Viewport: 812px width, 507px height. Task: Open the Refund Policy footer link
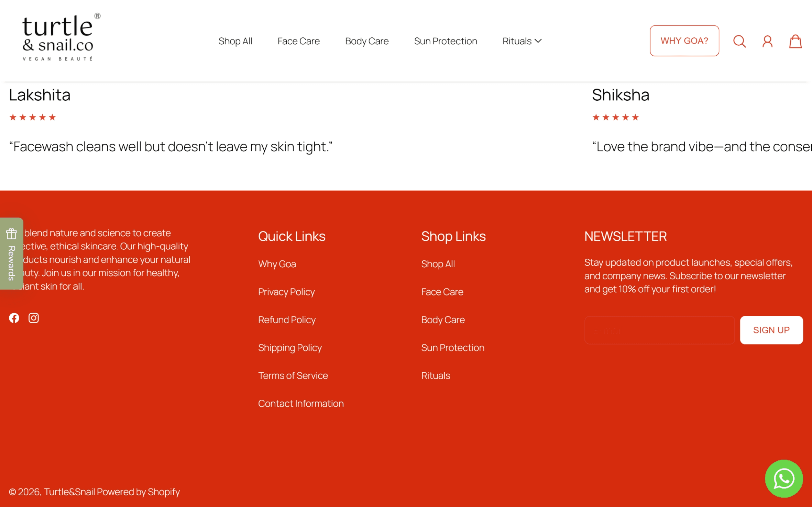pos(287,320)
